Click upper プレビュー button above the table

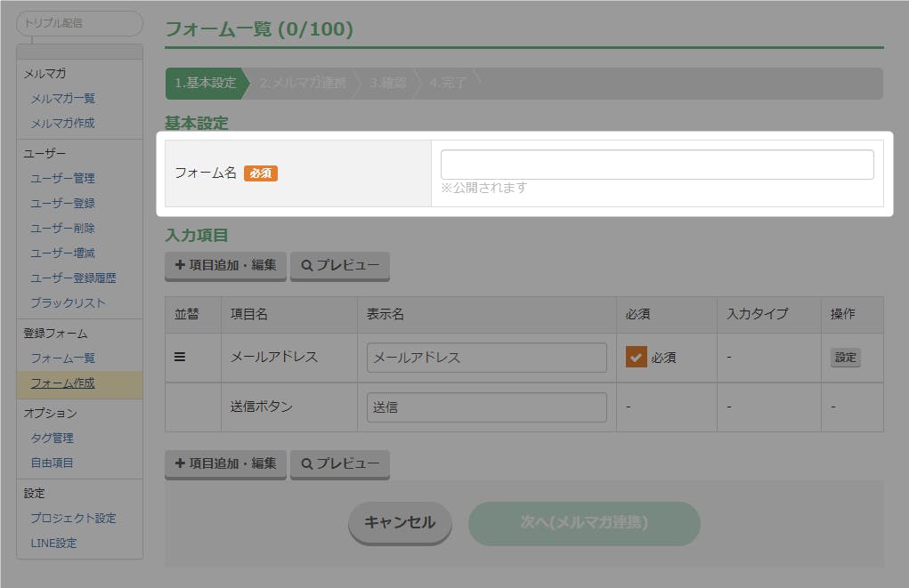(x=340, y=266)
